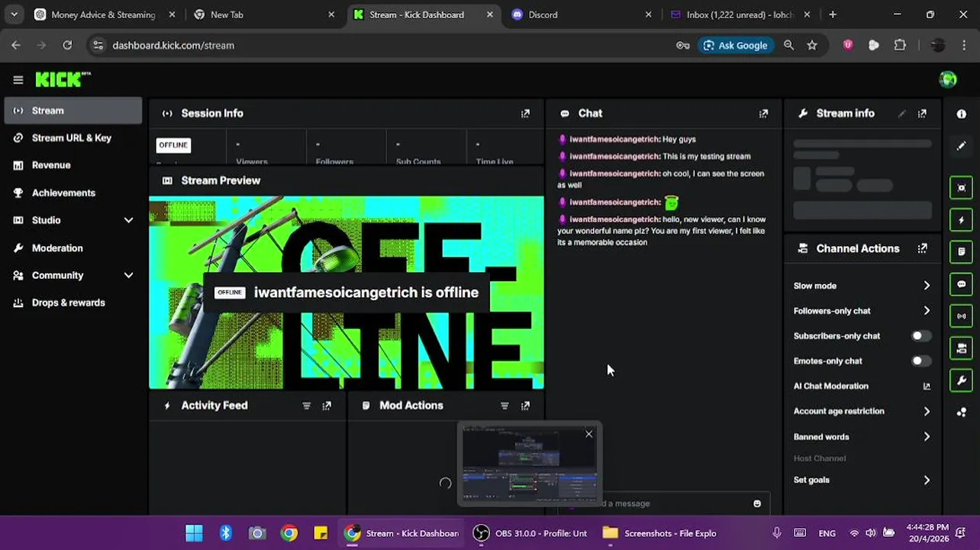Viewport: 980px width, 550px height.
Task: Select Stream in the sidebar
Action: (x=73, y=111)
